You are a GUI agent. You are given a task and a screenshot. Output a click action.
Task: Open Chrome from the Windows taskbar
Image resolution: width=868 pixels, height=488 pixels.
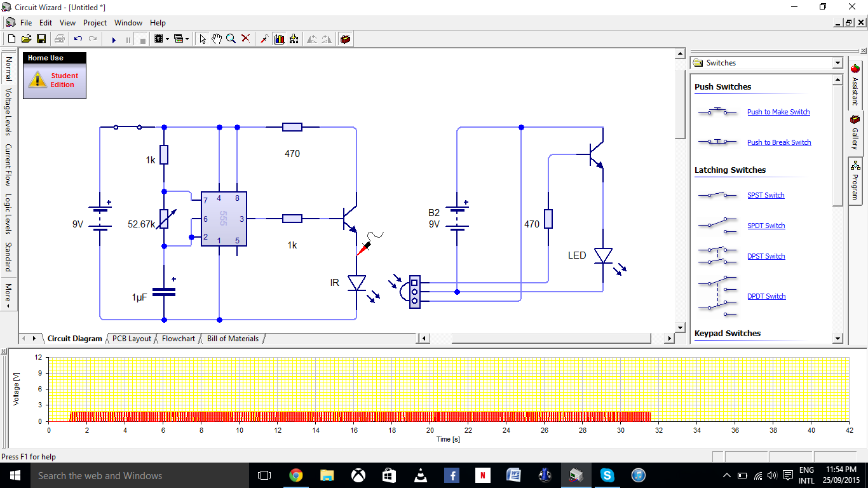(x=295, y=475)
